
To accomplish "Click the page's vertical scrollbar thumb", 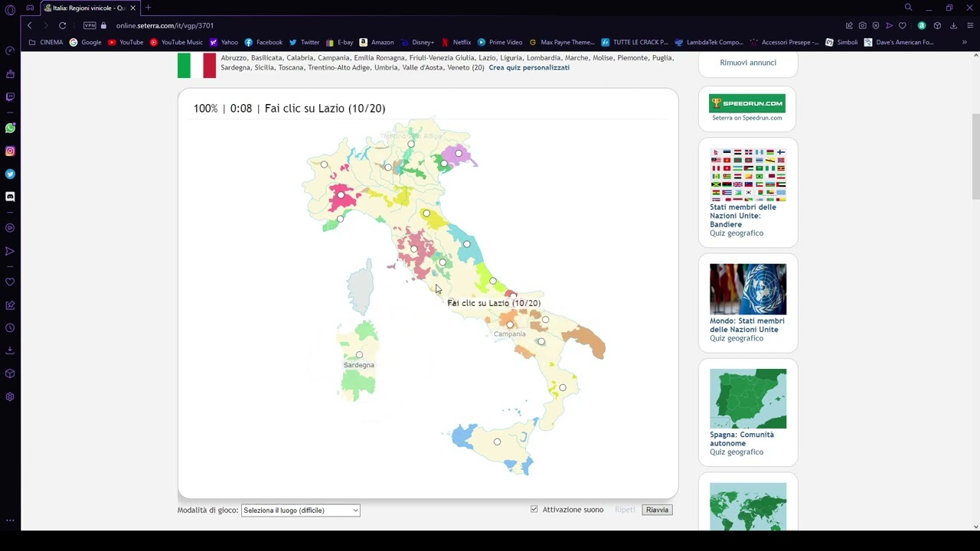I will point(975,157).
